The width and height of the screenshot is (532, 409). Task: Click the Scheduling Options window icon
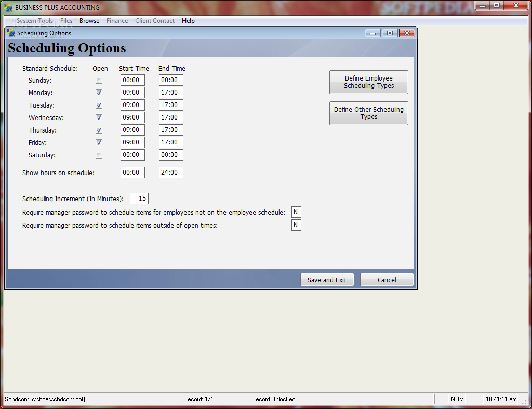click(x=11, y=33)
